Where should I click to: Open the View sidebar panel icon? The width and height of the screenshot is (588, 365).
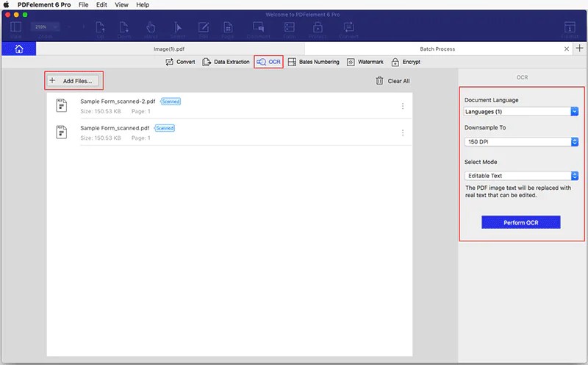15,27
